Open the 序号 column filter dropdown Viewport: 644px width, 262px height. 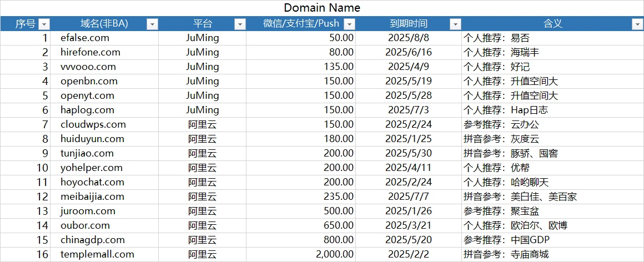(x=44, y=24)
